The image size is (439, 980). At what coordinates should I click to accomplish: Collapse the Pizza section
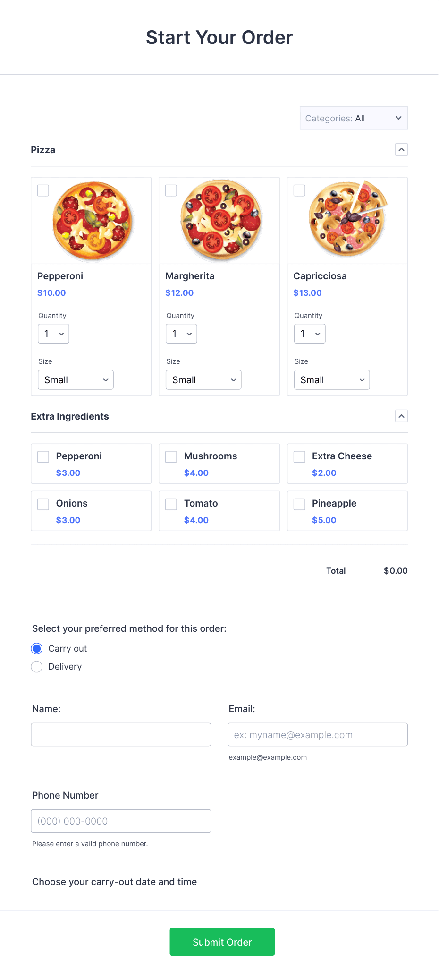(x=401, y=149)
